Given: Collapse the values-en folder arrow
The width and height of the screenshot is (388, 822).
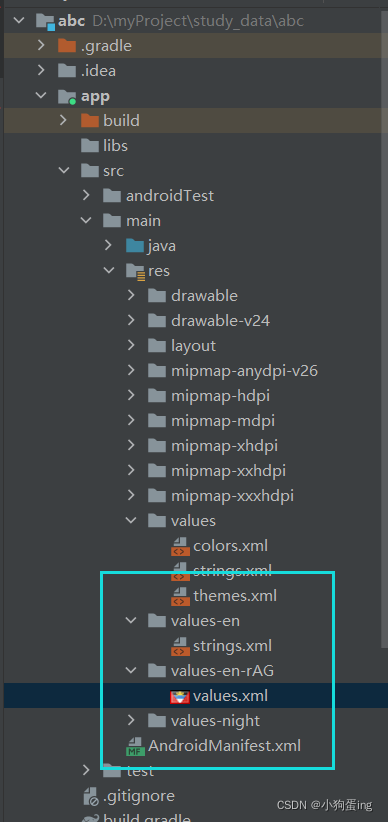Looking at the screenshot, I should [131, 621].
